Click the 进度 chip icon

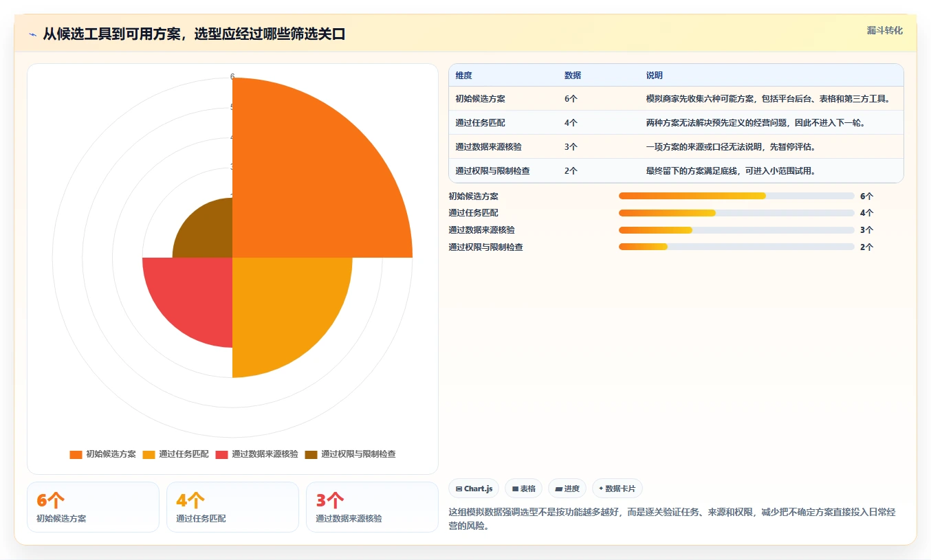pyautogui.click(x=559, y=489)
